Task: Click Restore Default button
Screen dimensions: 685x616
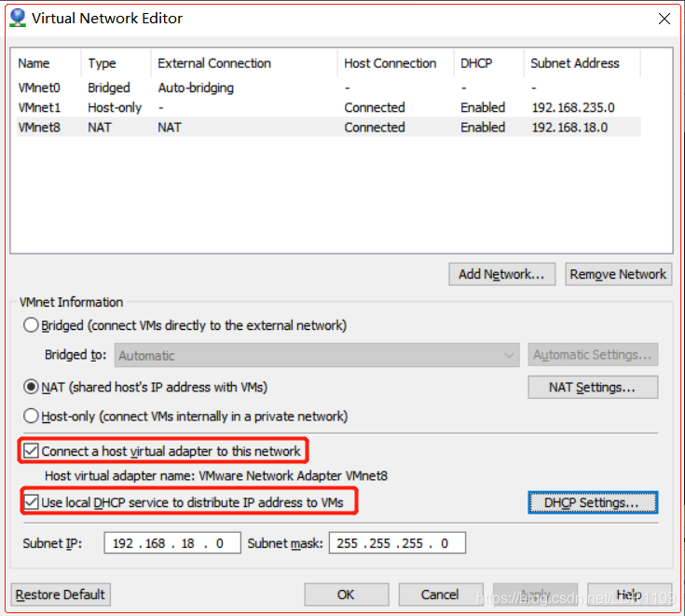Action: [61, 595]
